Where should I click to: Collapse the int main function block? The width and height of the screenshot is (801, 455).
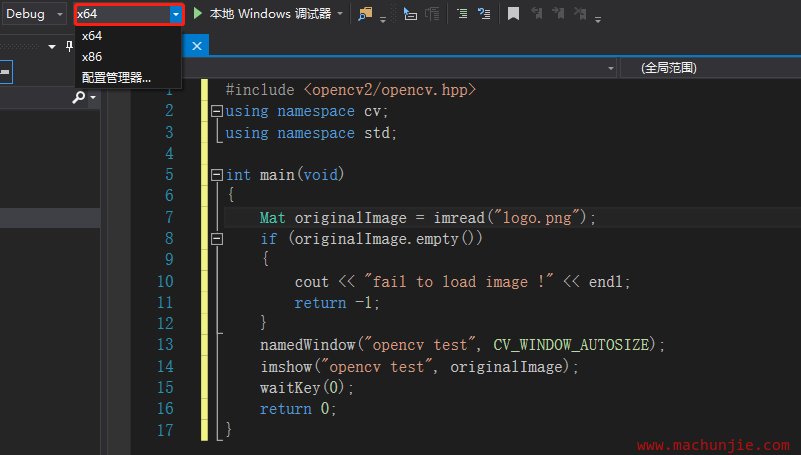tap(217, 175)
